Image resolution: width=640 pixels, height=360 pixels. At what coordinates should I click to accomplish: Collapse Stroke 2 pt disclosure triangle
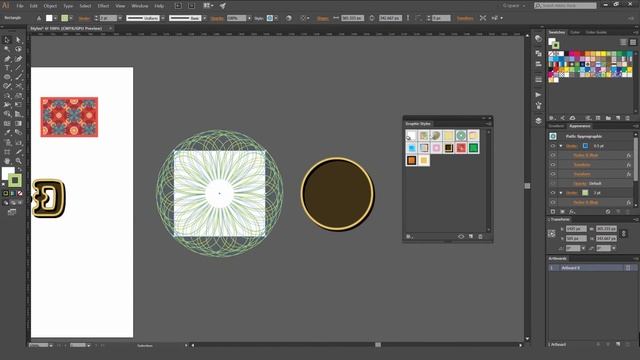(561, 193)
